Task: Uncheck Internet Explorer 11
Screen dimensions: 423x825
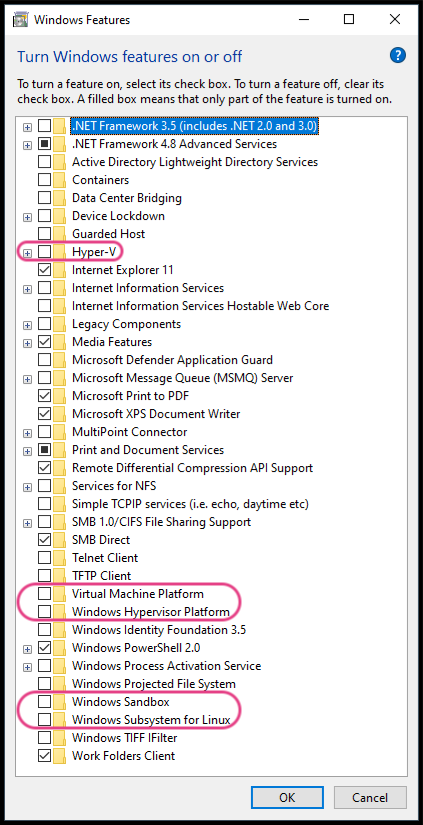Action: tap(45, 270)
